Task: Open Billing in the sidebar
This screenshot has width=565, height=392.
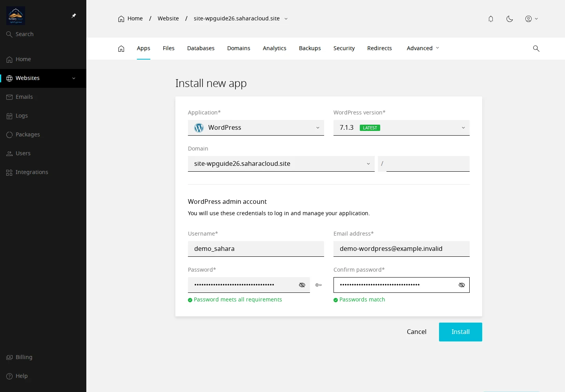Action: (x=43, y=357)
